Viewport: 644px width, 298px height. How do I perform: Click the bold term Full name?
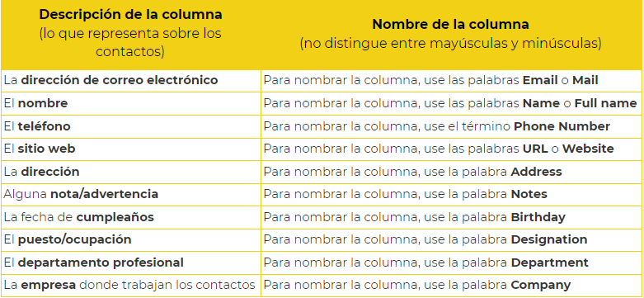pos(605,103)
